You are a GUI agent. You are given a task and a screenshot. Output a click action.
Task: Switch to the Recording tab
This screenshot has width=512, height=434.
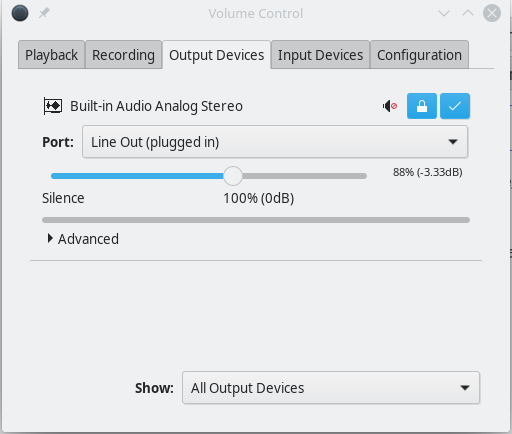pos(123,55)
